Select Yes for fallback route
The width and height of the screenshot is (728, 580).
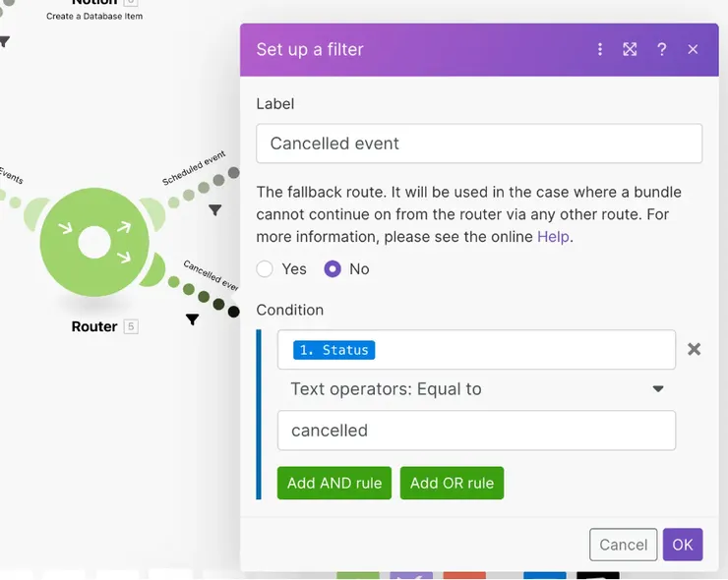coord(265,268)
